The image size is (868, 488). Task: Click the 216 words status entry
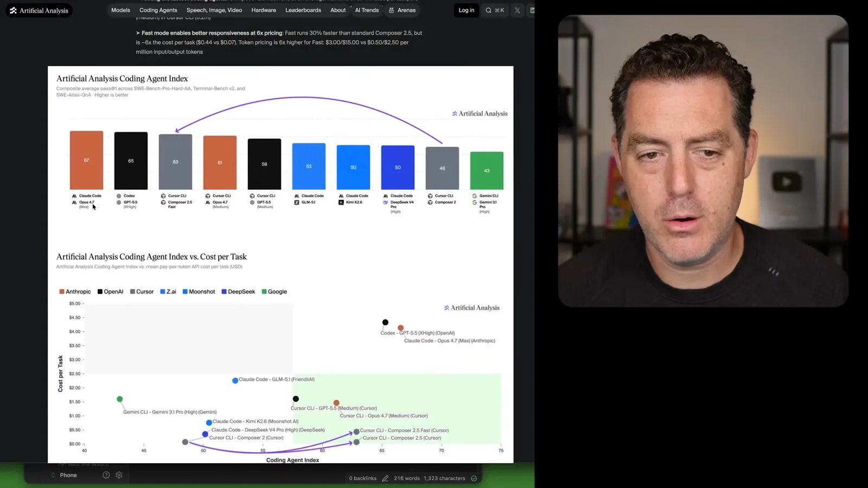[406, 478]
